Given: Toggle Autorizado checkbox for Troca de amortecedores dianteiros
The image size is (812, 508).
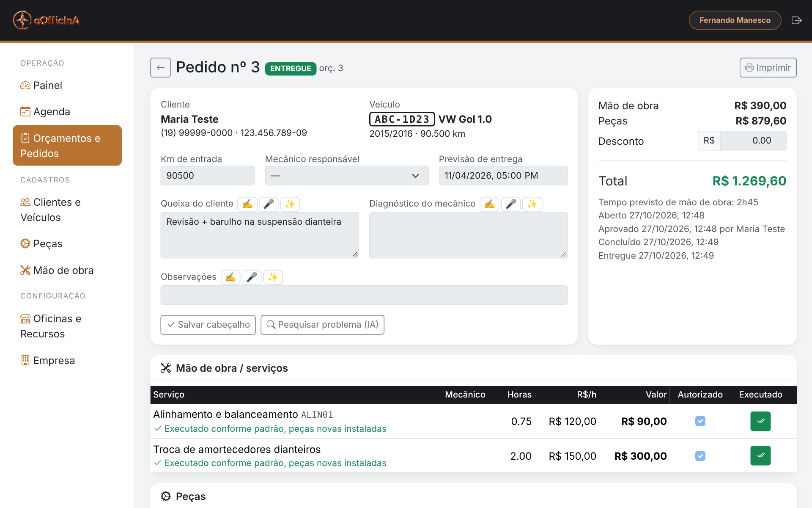Looking at the screenshot, I should (x=700, y=456).
